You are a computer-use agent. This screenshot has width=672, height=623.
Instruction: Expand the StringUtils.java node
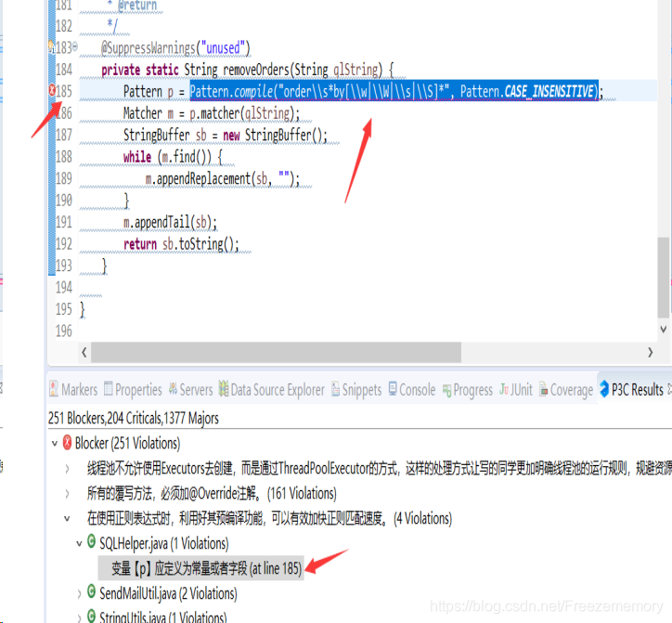[x=79, y=618]
